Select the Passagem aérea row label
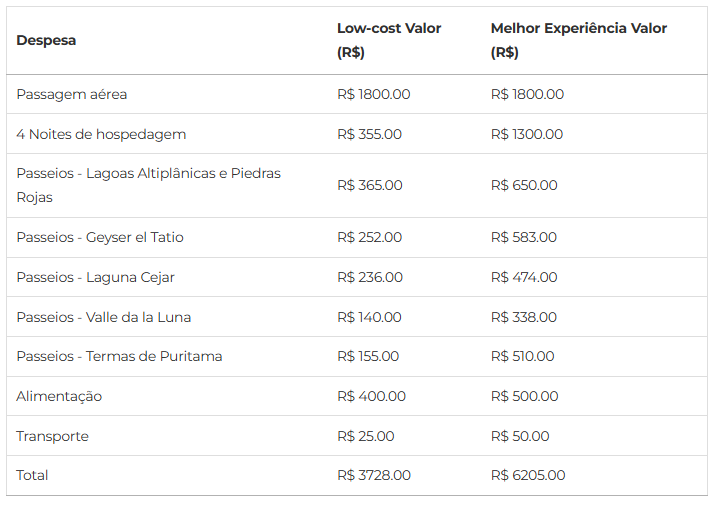The width and height of the screenshot is (716, 505). pyautogui.click(x=72, y=94)
